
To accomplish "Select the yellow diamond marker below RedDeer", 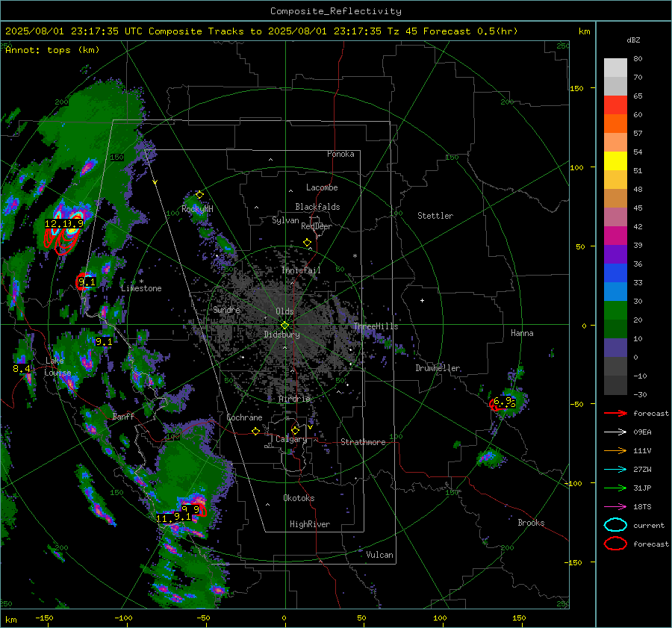I will (307, 243).
